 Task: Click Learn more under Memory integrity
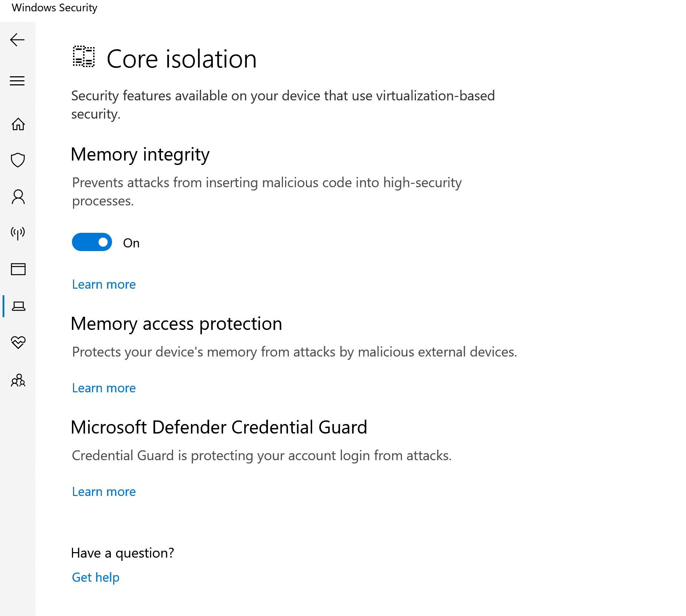[104, 284]
